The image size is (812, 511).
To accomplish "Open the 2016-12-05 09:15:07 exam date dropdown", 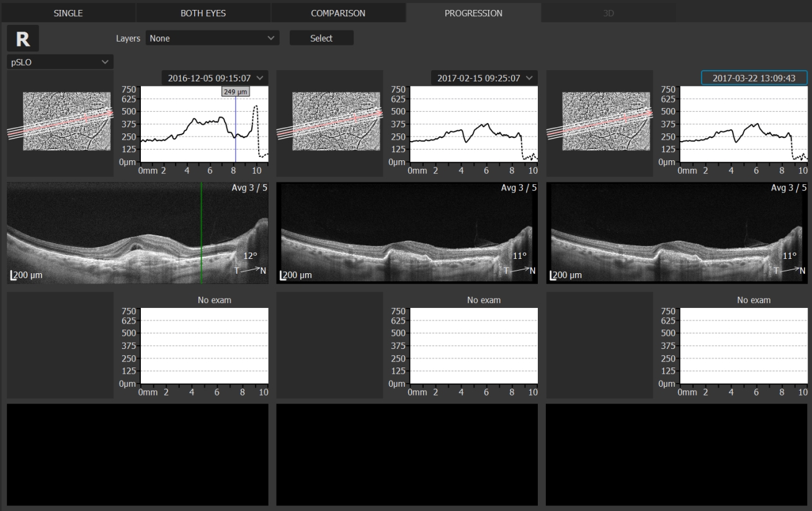I will (x=215, y=78).
